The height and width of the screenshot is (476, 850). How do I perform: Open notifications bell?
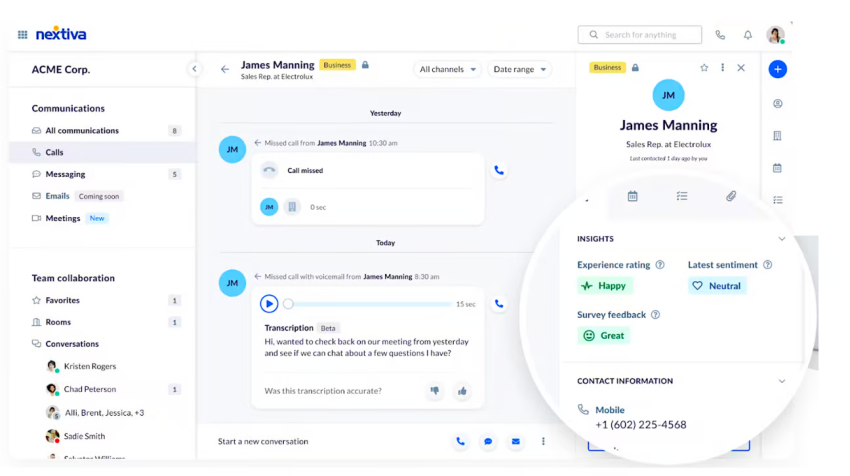click(748, 35)
